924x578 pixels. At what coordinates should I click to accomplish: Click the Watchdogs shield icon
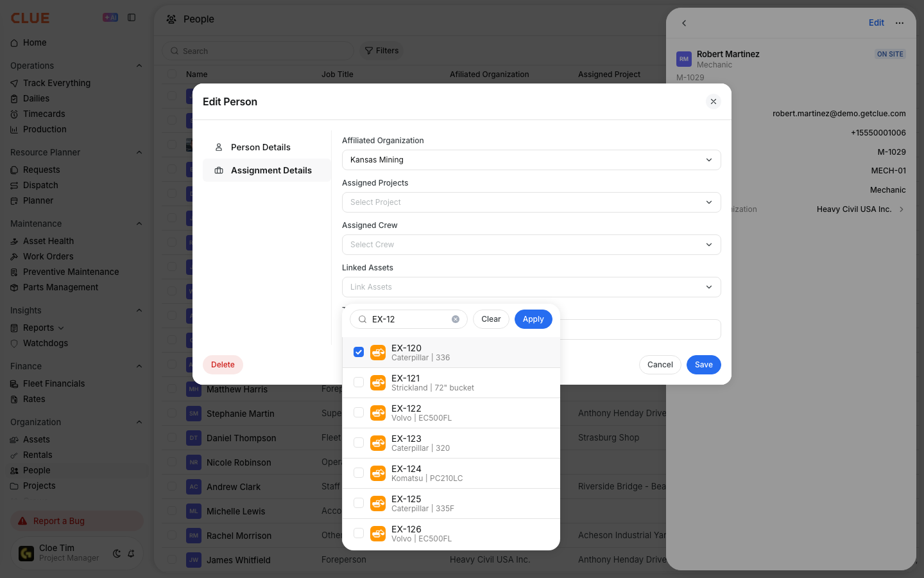click(14, 344)
